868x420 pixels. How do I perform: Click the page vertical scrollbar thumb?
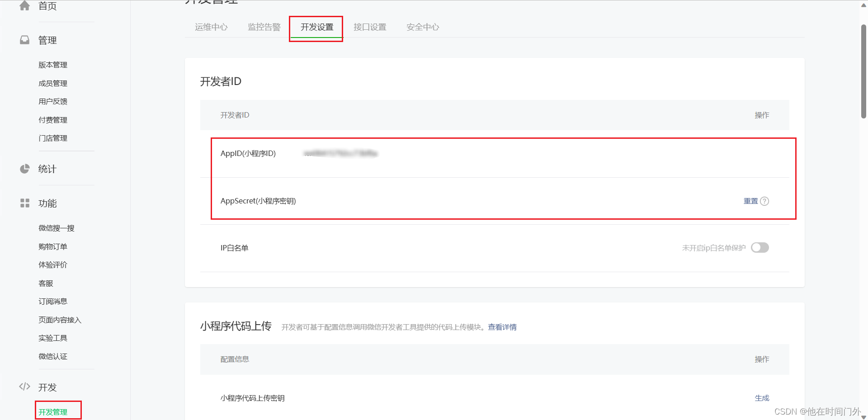[863, 71]
